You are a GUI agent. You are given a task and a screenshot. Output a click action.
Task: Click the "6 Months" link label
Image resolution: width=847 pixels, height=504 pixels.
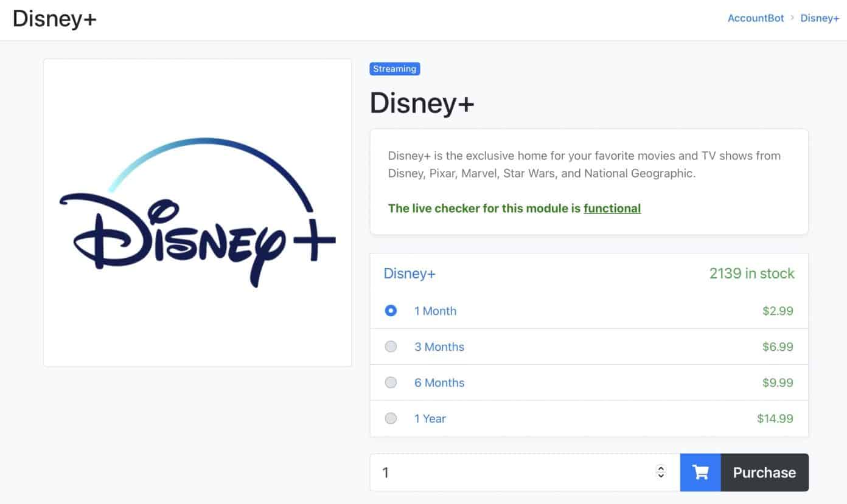click(x=439, y=382)
